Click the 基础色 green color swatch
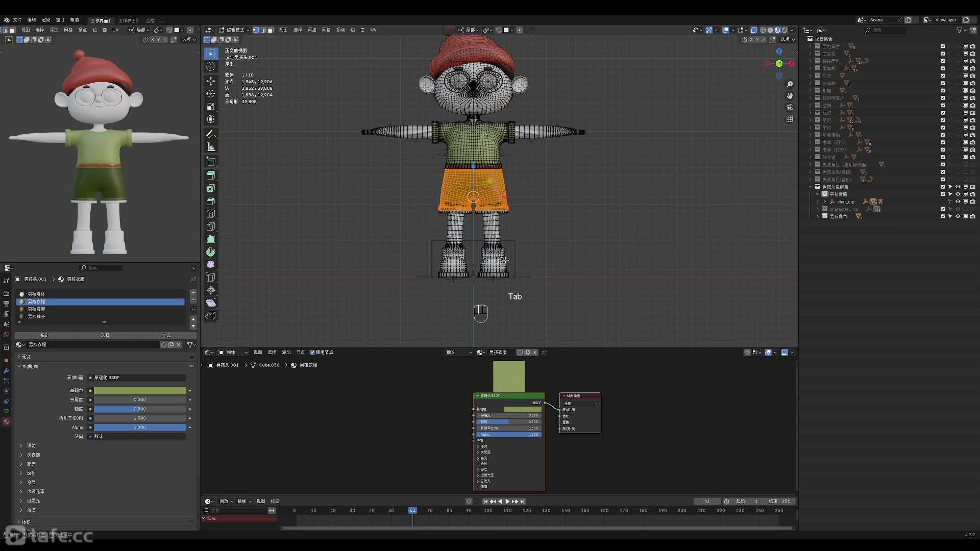Image resolution: width=980 pixels, height=551 pixels. click(139, 390)
